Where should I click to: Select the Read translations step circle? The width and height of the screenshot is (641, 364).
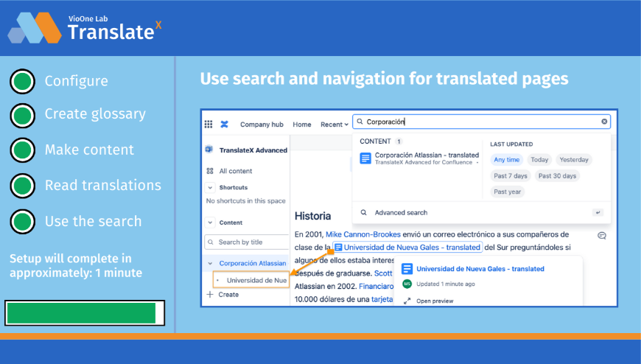click(x=23, y=186)
